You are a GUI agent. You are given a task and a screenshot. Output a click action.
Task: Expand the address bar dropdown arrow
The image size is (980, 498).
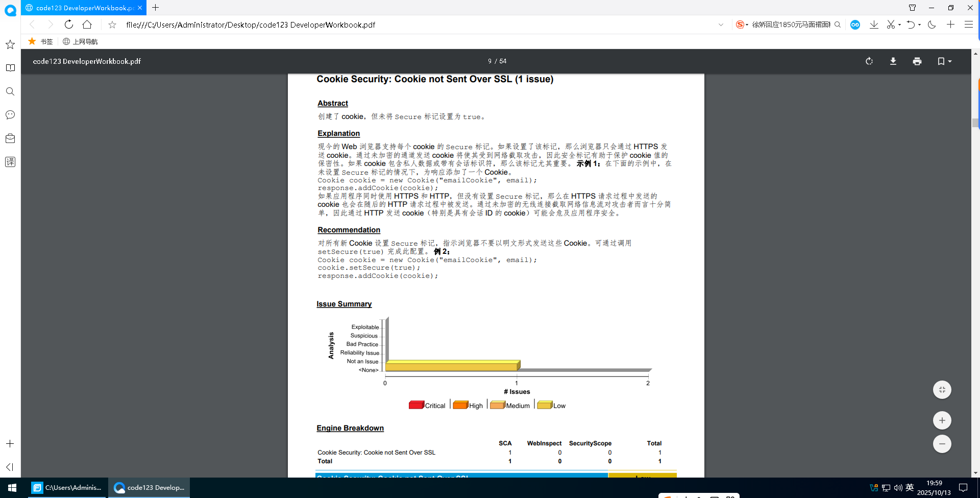(721, 25)
